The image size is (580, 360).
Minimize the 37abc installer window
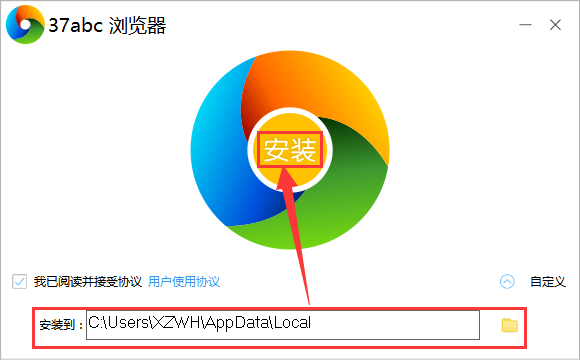pyautogui.click(x=525, y=25)
